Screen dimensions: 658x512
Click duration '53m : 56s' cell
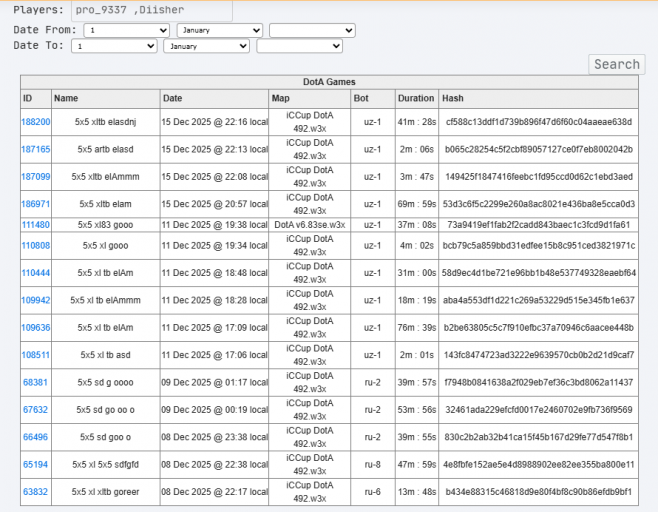click(x=417, y=410)
